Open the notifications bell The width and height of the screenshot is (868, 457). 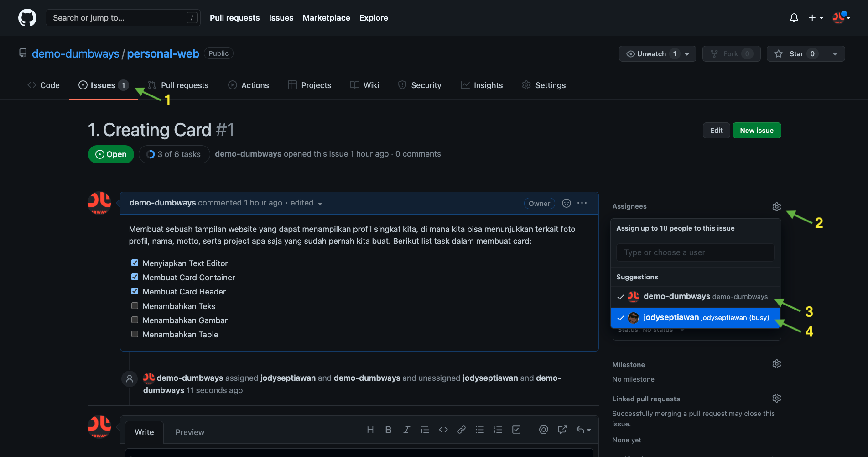(794, 18)
